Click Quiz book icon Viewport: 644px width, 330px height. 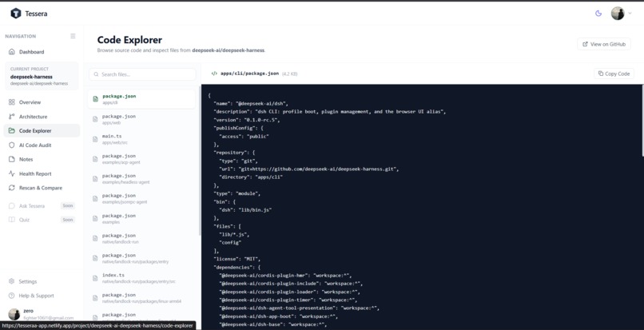click(11, 220)
